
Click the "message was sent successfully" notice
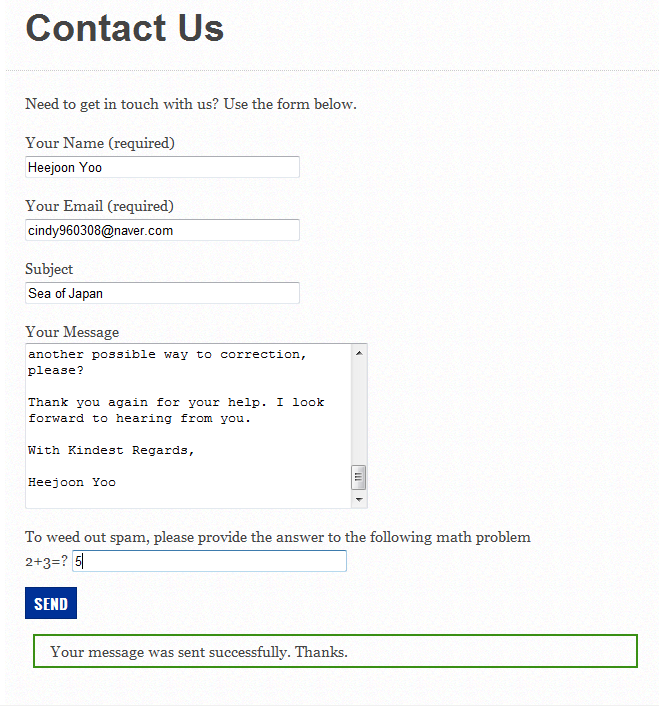(x=199, y=652)
